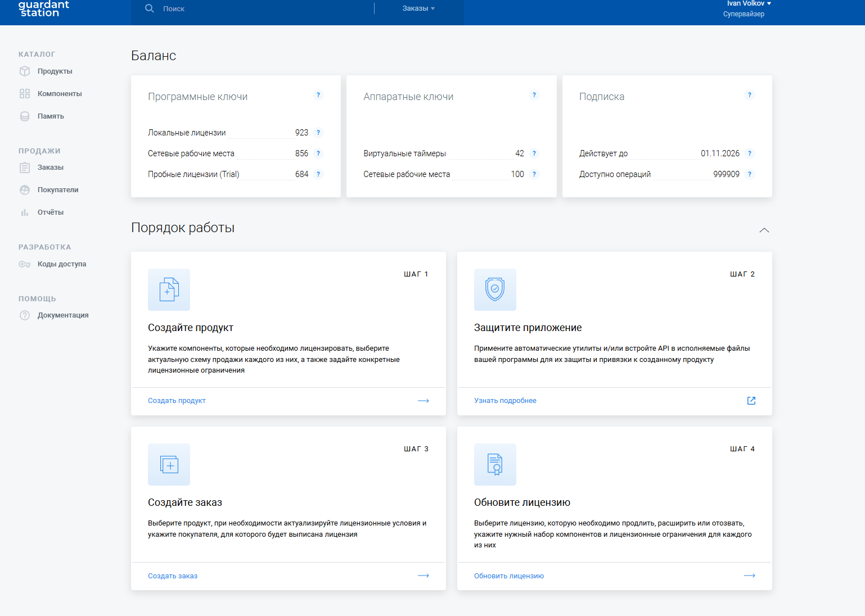Click the external link icon for Узнать подробнее
This screenshot has width=865, height=616.
pyautogui.click(x=751, y=401)
